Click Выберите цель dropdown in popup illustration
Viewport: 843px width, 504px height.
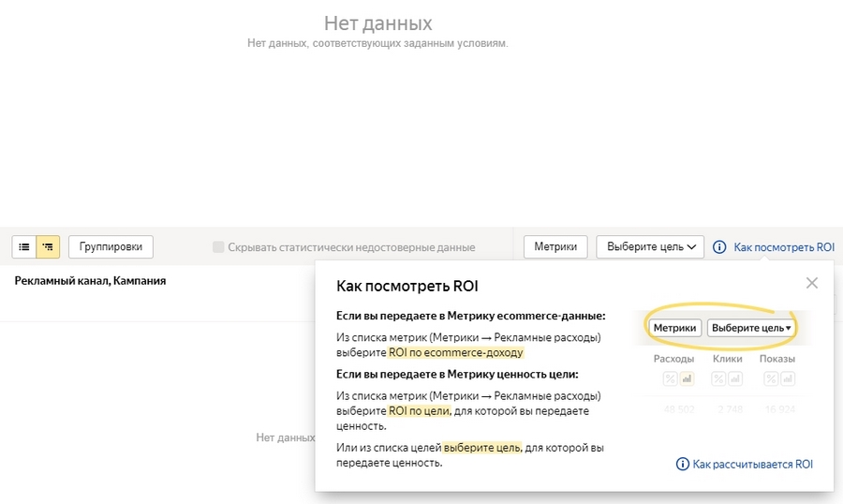coord(751,328)
